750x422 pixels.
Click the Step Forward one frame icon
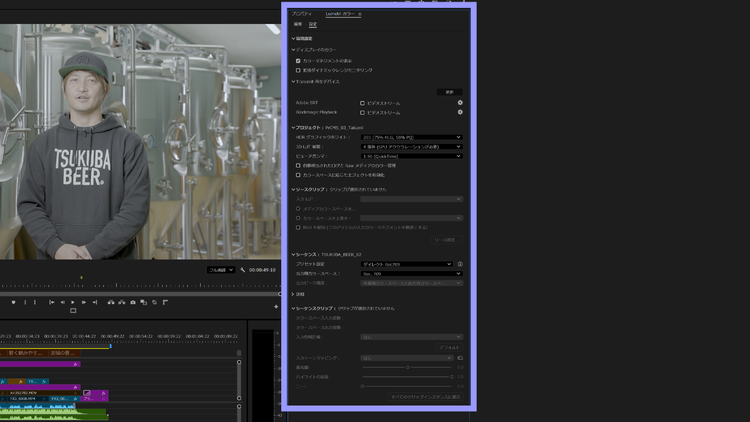tap(86, 302)
